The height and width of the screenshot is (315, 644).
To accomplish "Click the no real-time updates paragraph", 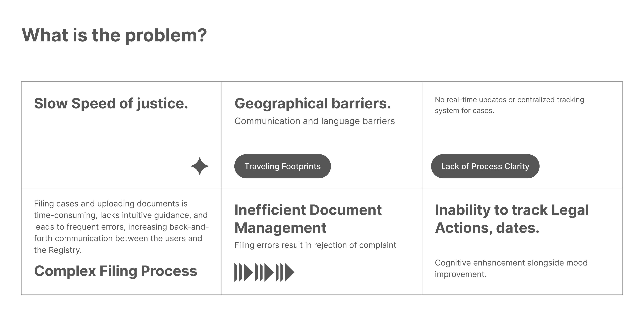I will tap(509, 105).
